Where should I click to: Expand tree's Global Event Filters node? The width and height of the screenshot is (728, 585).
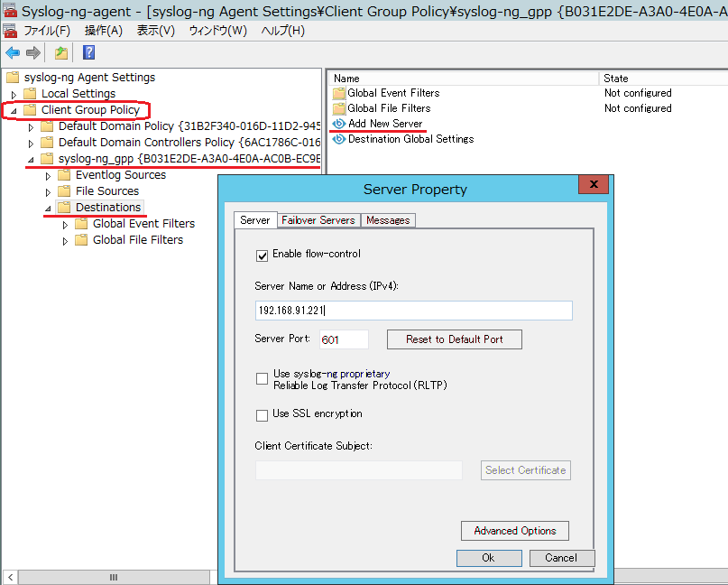[66, 225]
